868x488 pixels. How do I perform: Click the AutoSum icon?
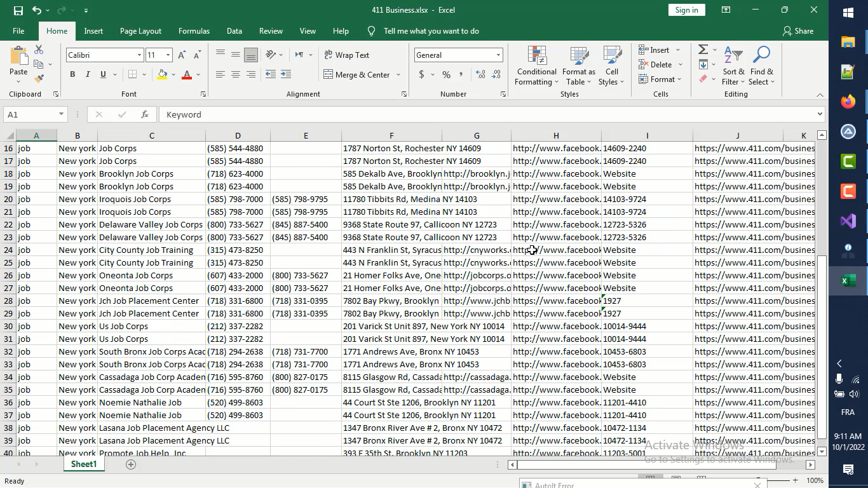pyautogui.click(x=703, y=49)
